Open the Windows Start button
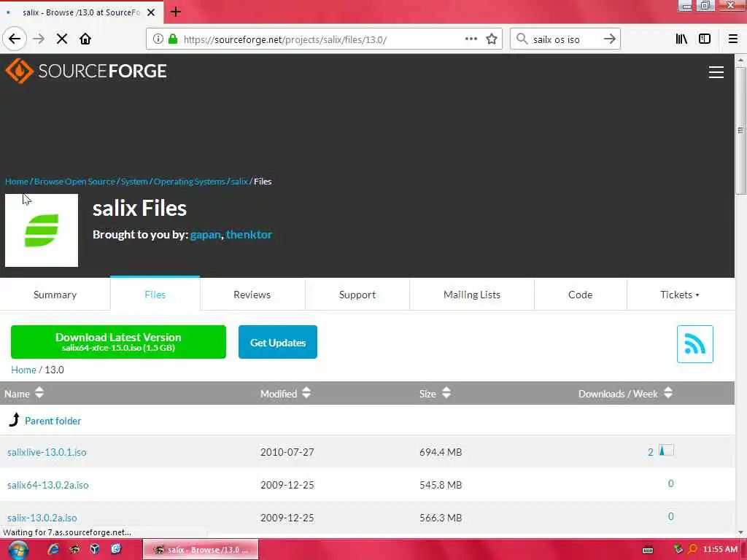747x560 pixels. 18,550
